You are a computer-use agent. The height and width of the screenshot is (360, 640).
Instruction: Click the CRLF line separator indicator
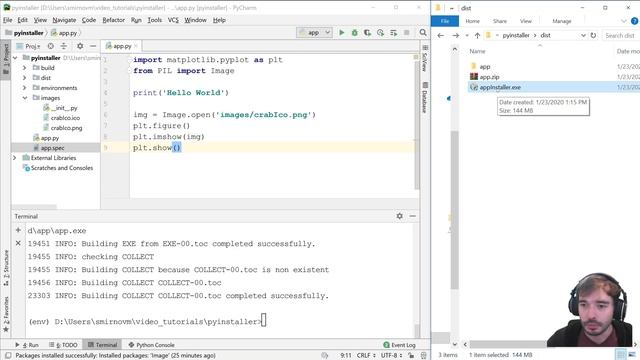tap(366, 356)
